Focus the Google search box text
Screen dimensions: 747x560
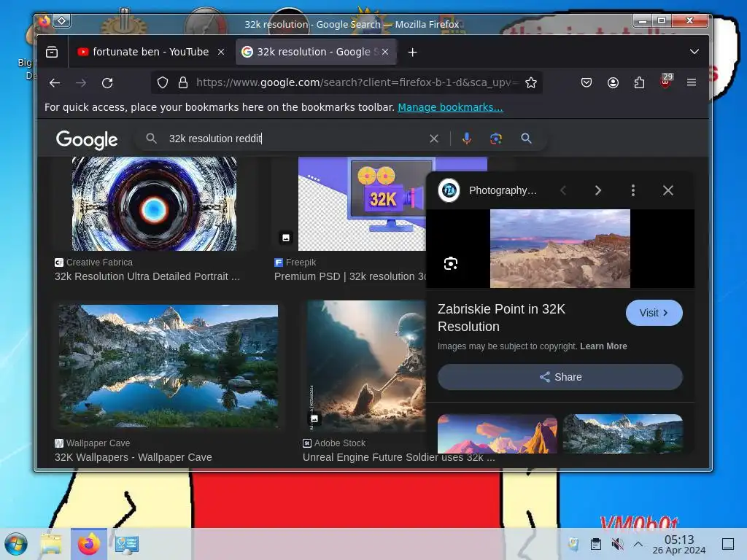click(295, 139)
